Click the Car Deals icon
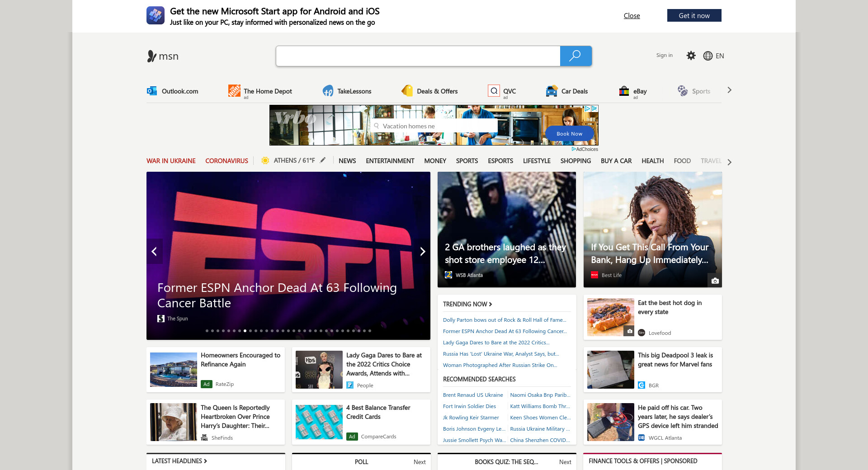The height and width of the screenshot is (470, 868). tap(552, 91)
